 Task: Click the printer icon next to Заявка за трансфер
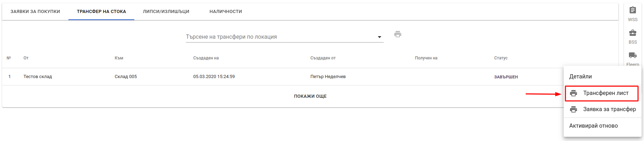pos(573,109)
